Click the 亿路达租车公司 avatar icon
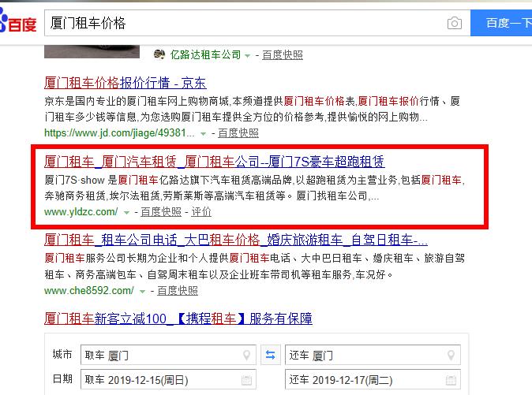 click(x=159, y=54)
